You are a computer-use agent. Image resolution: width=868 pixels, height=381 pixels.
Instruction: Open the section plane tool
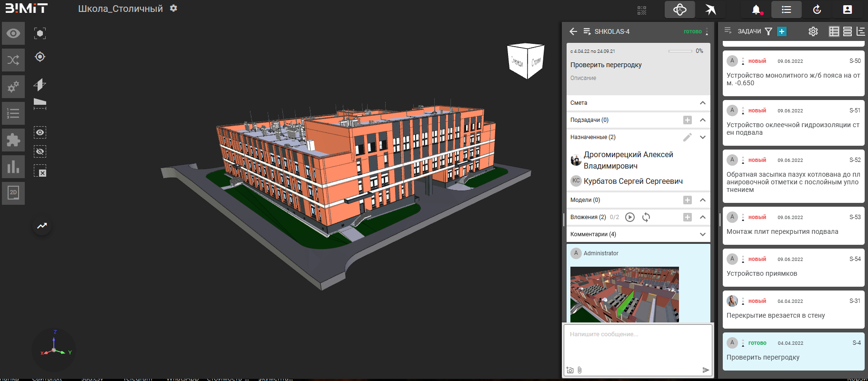point(40,85)
